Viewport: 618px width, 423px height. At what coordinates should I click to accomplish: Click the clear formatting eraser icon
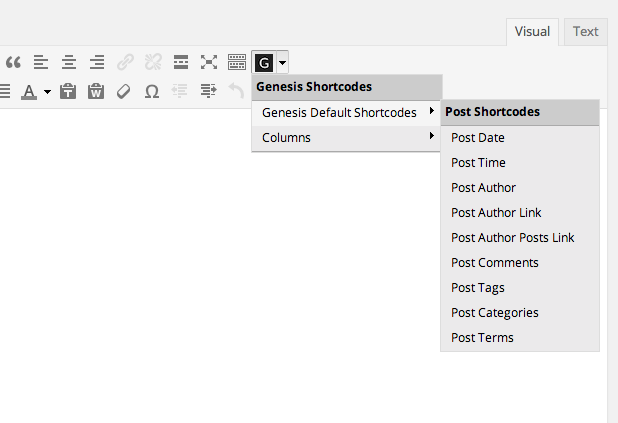(x=124, y=91)
